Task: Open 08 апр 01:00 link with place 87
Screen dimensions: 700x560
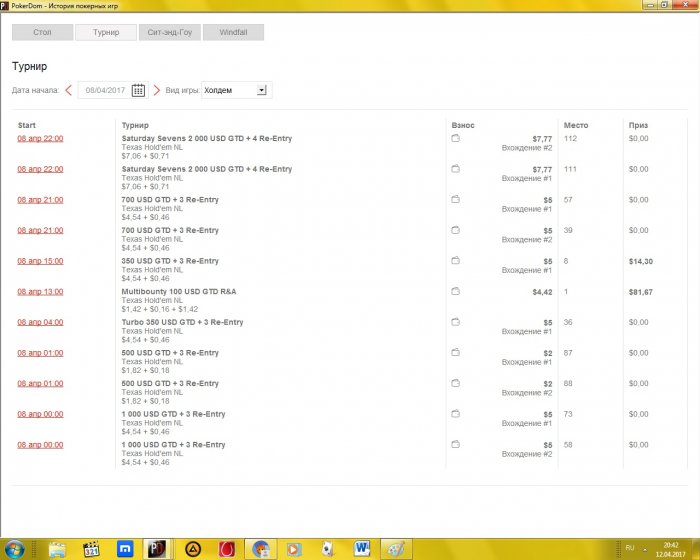Action: (x=40, y=353)
